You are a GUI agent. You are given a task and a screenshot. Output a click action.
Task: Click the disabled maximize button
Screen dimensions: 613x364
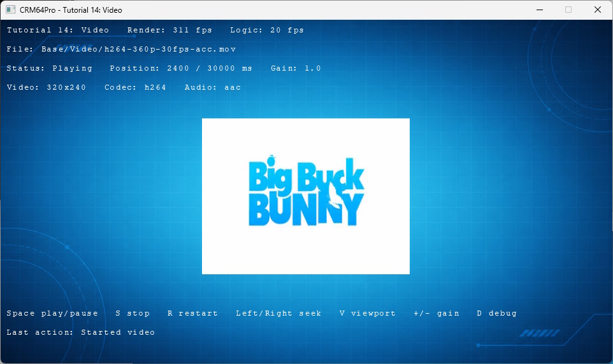(x=568, y=10)
